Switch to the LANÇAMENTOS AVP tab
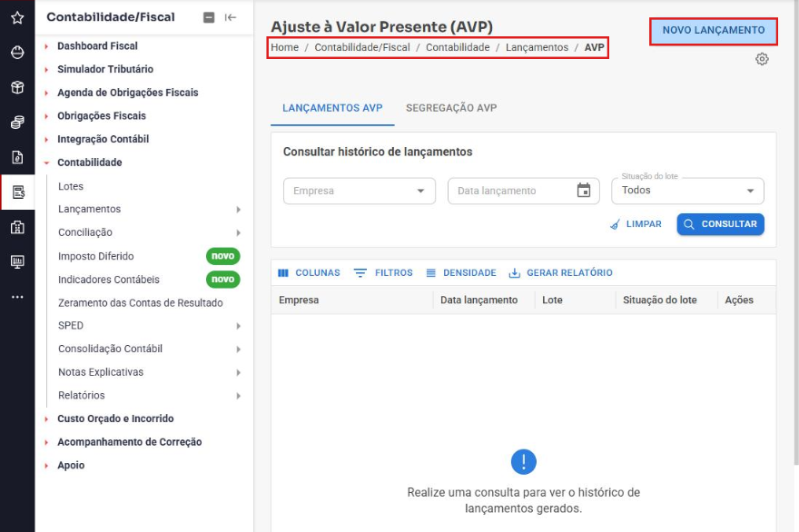The image size is (799, 532). (332, 108)
